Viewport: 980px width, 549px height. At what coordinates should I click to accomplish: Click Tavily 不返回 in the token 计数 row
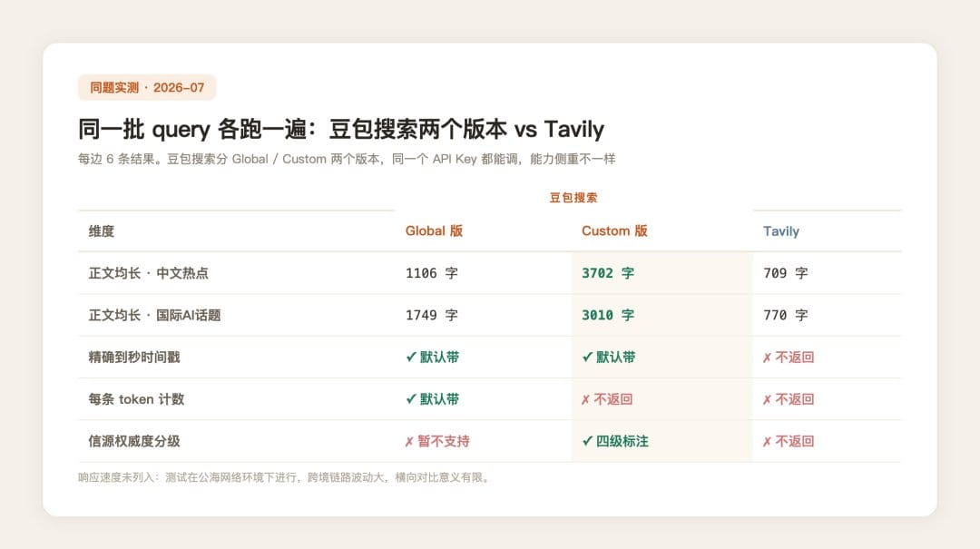(789, 399)
